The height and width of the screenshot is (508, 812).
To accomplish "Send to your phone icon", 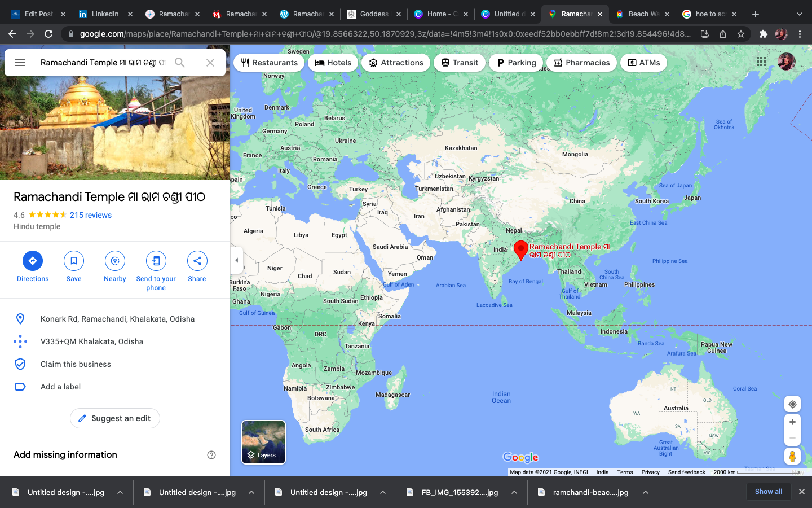I will (156, 261).
